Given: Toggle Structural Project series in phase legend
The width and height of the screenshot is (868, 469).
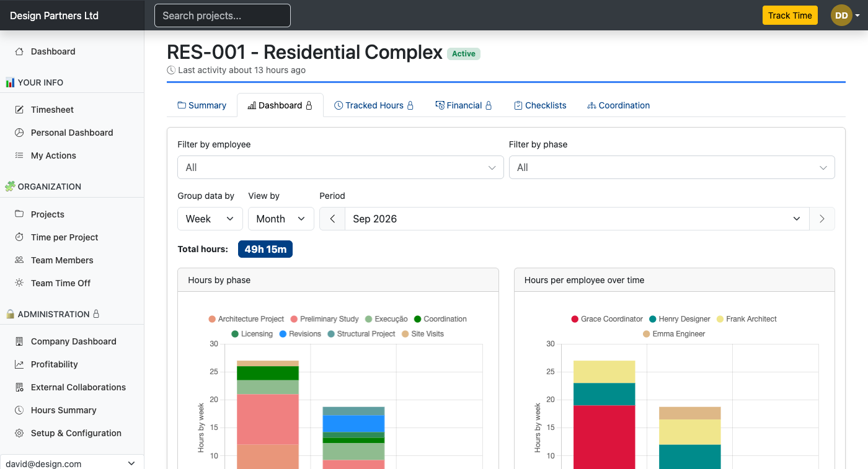Looking at the screenshot, I should (x=361, y=334).
